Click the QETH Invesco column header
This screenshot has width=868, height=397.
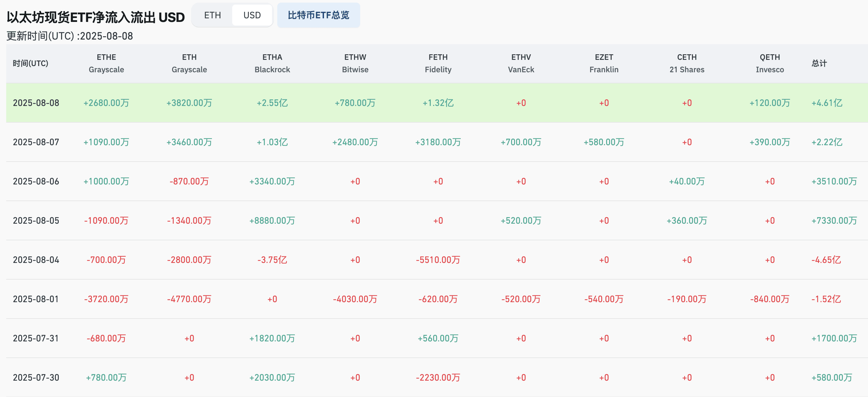point(770,63)
